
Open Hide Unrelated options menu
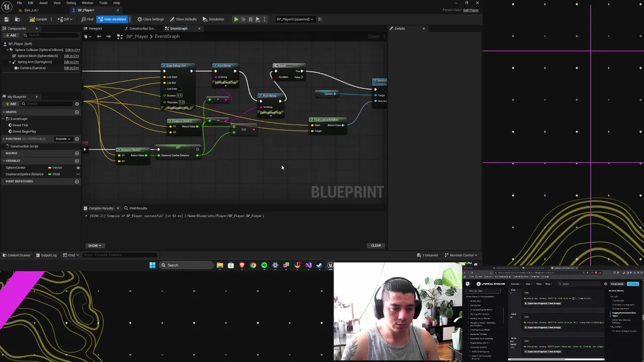click(x=130, y=19)
